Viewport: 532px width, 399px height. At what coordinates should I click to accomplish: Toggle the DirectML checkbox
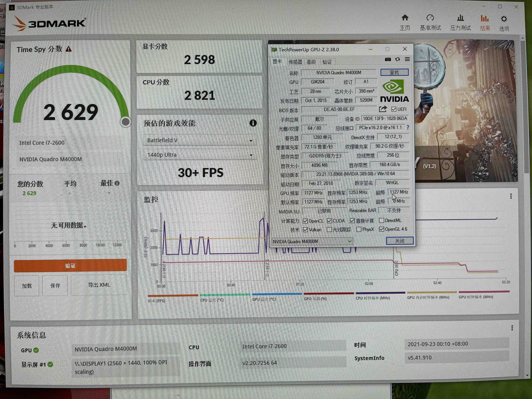[381, 221]
